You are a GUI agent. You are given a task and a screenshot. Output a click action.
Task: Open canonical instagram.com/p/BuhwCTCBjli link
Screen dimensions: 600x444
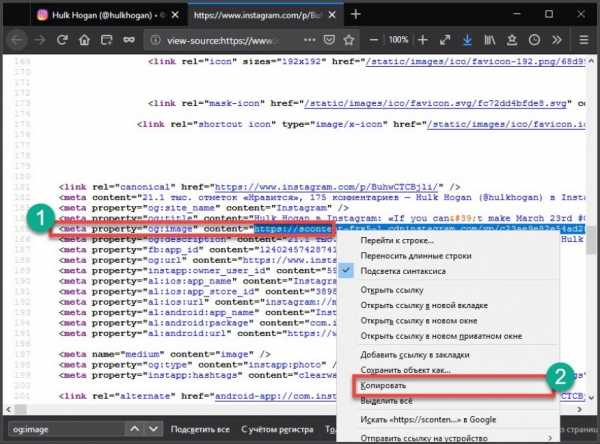[326, 187]
